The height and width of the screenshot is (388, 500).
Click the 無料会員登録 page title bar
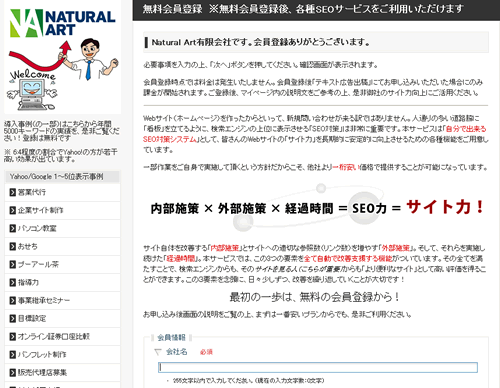coord(316,10)
